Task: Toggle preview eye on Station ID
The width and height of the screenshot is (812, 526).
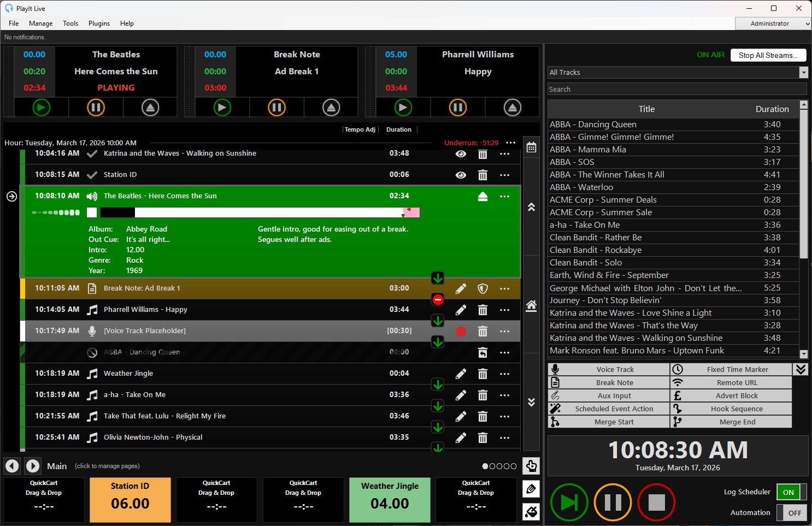Action: pyautogui.click(x=461, y=175)
